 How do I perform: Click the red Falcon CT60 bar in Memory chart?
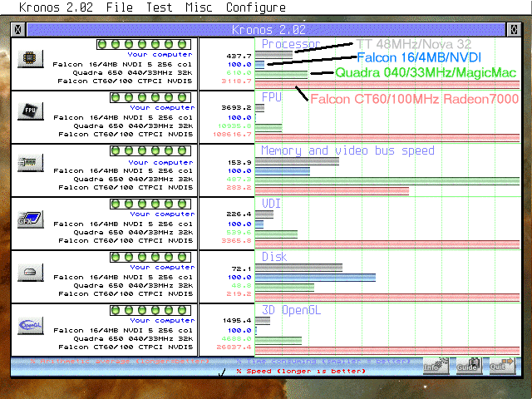(332, 191)
